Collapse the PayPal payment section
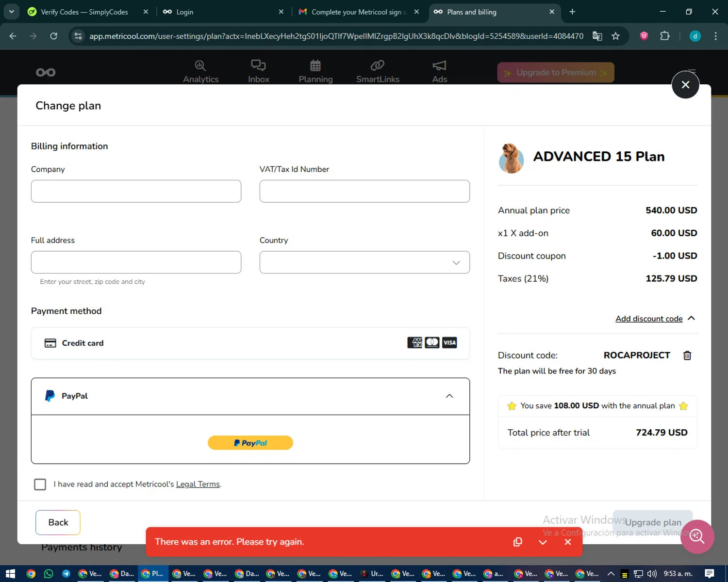 [449, 396]
